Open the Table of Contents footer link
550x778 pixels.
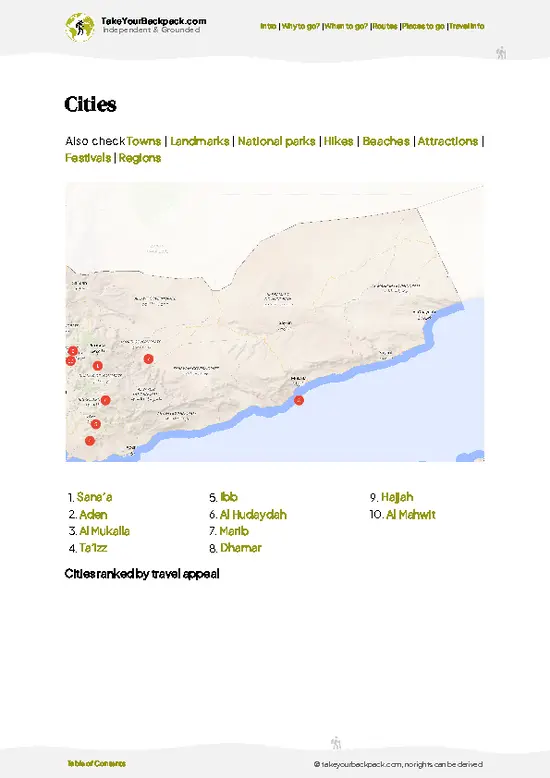pyautogui.click(x=97, y=763)
